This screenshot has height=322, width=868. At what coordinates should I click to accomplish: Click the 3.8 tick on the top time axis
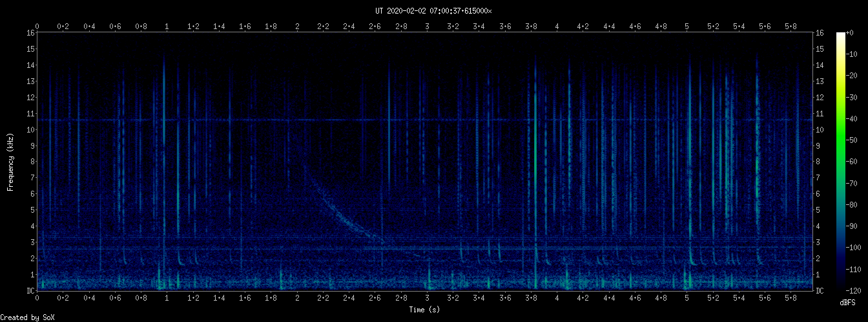(531, 26)
